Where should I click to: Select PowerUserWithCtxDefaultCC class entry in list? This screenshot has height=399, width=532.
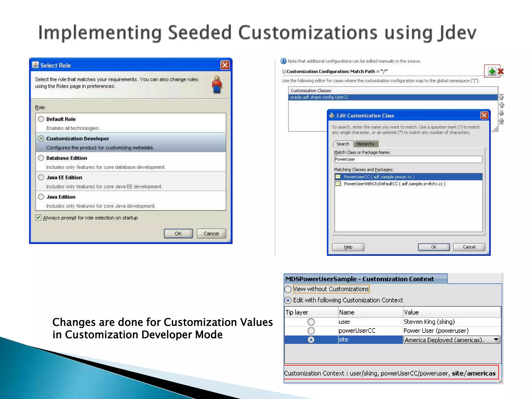pyautogui.click(x=394, y=184)
